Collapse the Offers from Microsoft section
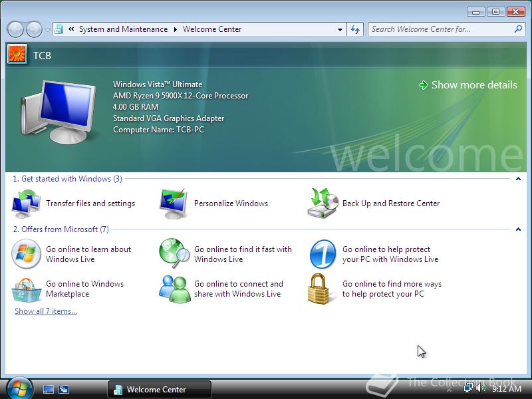Image resolution: width=532 pixels, height=399 pixels. pyautogui.click(x=518, y=229)
